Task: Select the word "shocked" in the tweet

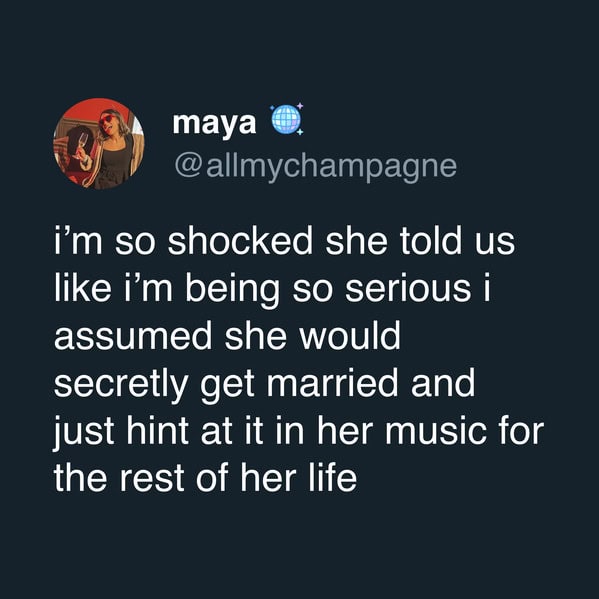Action: point(240,241)
